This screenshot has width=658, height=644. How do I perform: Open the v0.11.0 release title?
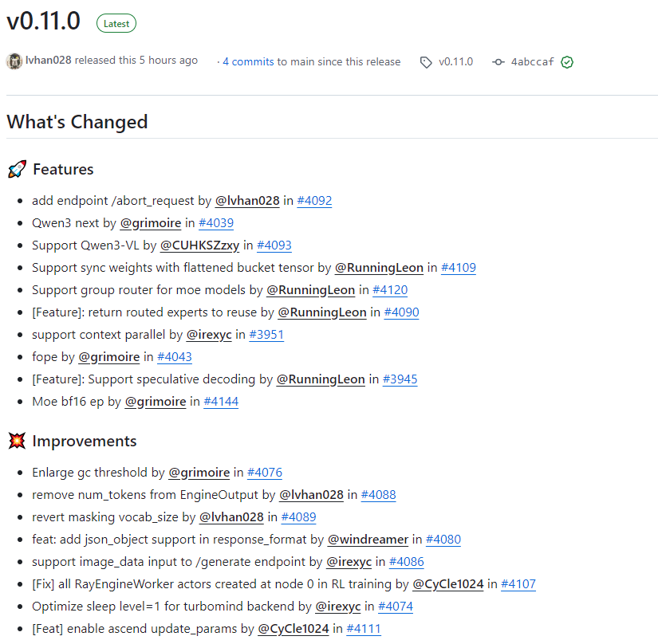tap(44, 22)
